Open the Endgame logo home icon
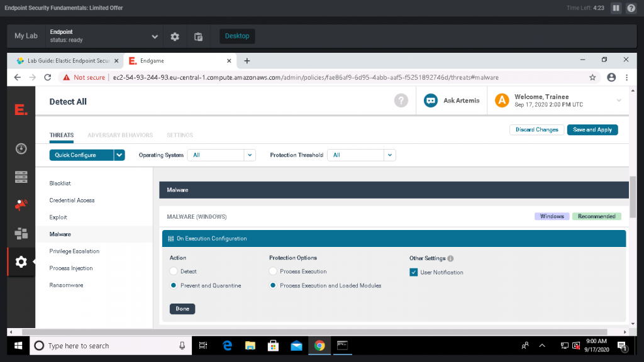644x362 pixels. 21,109
